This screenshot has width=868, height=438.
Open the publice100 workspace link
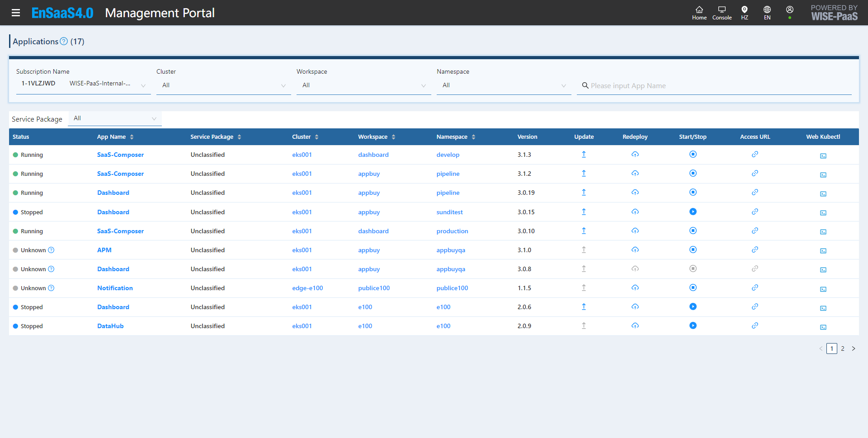(374, 288)
